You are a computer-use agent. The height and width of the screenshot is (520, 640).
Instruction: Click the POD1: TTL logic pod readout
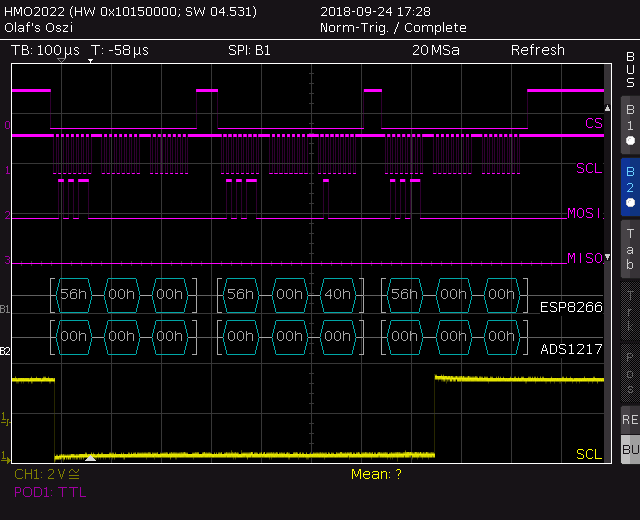point(50,492)
